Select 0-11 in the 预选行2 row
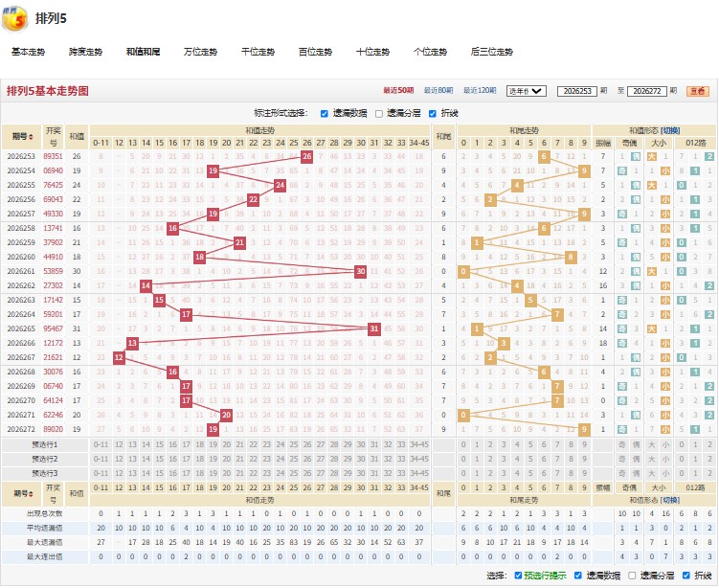719x588 pixels. tap(101, 459)
